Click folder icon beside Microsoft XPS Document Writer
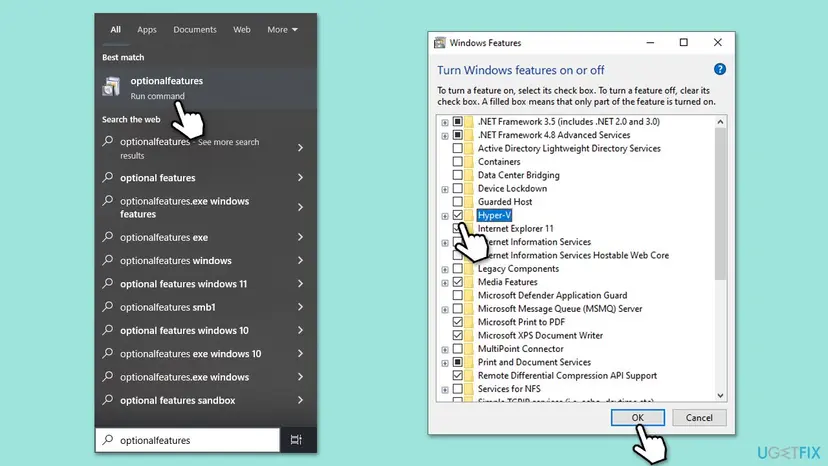 pyautogui.click(x=469, y=335)
